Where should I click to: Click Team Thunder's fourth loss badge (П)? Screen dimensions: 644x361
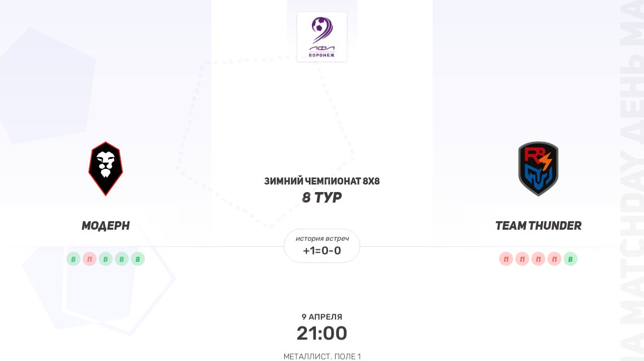pos(554,259)
